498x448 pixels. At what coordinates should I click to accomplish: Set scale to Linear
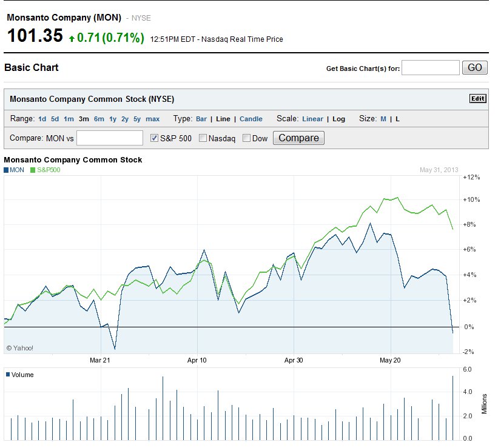(312, 119)
